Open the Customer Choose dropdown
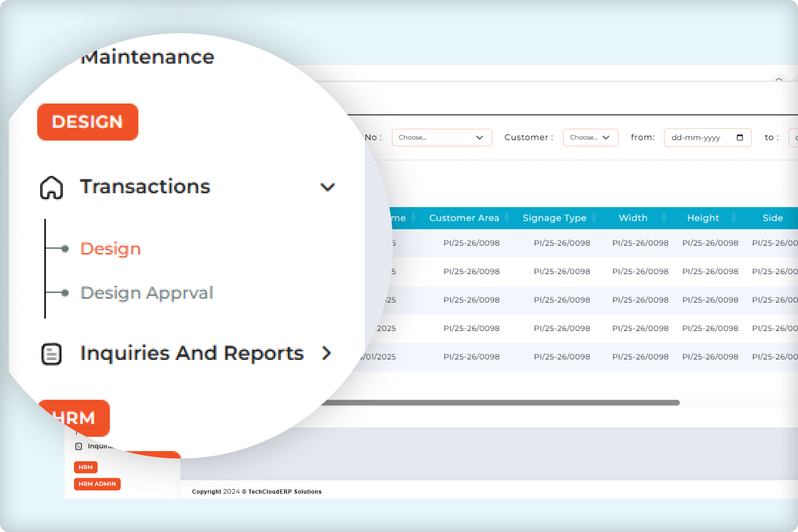 click(x=590, y=137)
